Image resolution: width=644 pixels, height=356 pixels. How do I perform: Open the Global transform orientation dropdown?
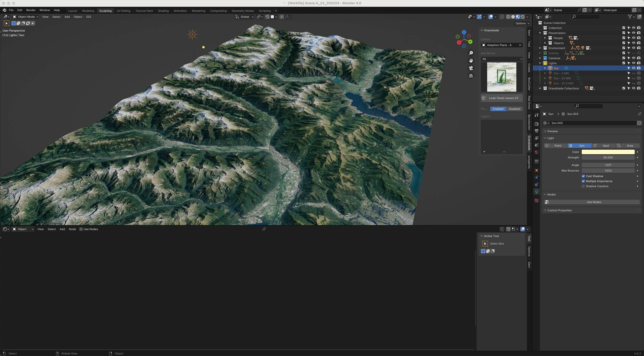tap(244, 17)
